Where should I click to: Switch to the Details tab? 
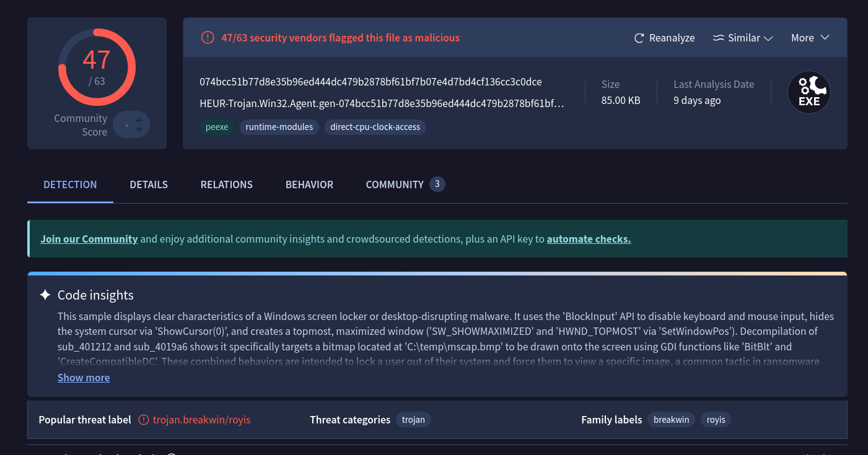click(149, 184)
